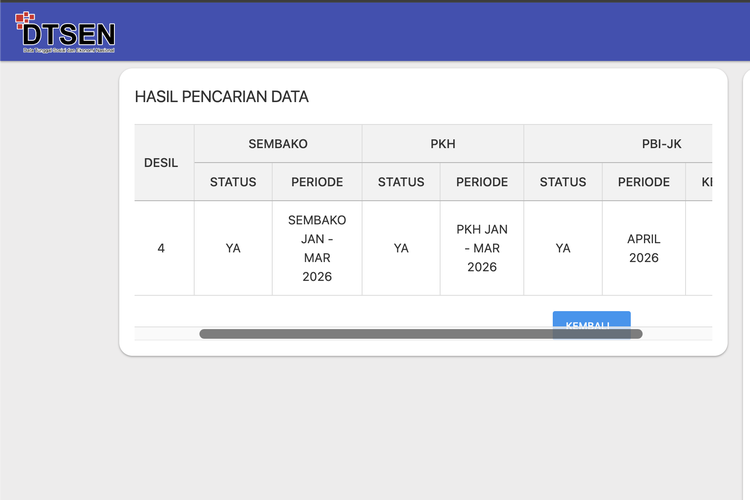Select the DESIL value 4 cell
The image size is (750, 500).
tap(164, 248)
